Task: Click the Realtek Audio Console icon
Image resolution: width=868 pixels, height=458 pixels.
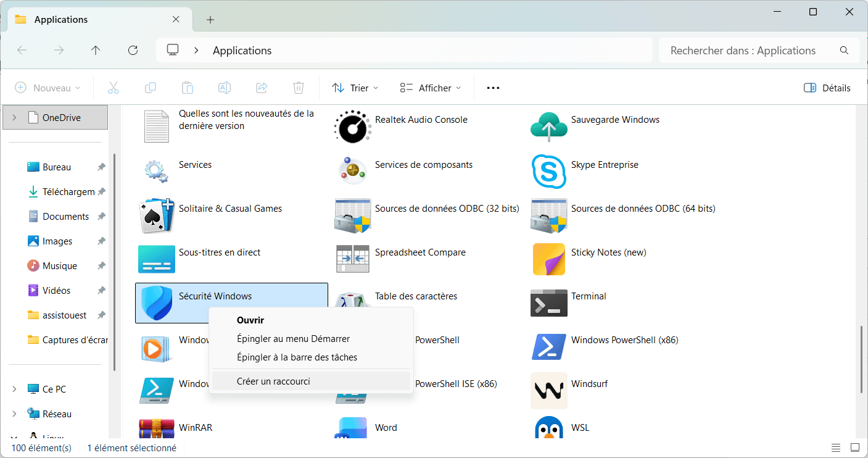Action: click(353, 126)
